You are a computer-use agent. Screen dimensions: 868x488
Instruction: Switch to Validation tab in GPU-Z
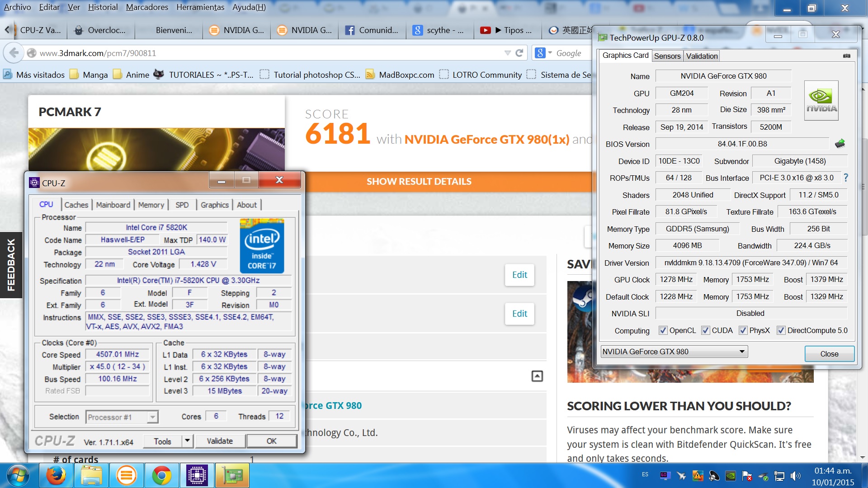[x=702, y=56]
